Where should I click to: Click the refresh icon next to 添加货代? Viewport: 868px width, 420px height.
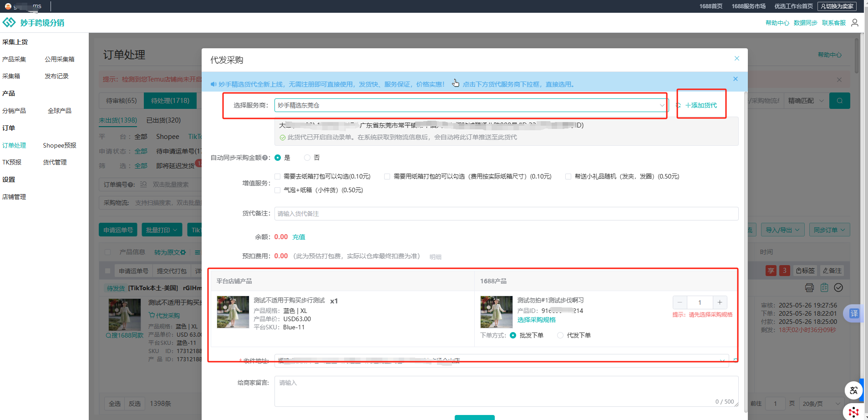[x=678, y=105]
